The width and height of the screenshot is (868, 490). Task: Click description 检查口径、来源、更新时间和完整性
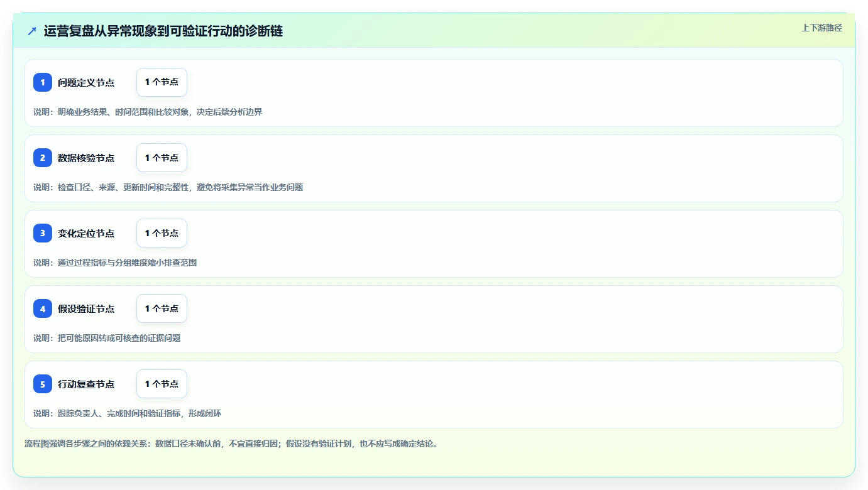[168, 187]
